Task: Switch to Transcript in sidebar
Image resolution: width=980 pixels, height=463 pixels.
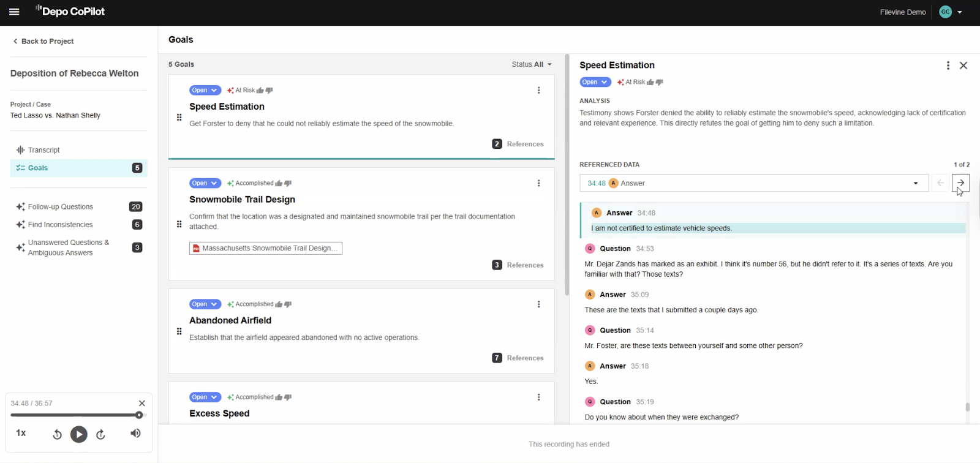Action: coord(43,150)
